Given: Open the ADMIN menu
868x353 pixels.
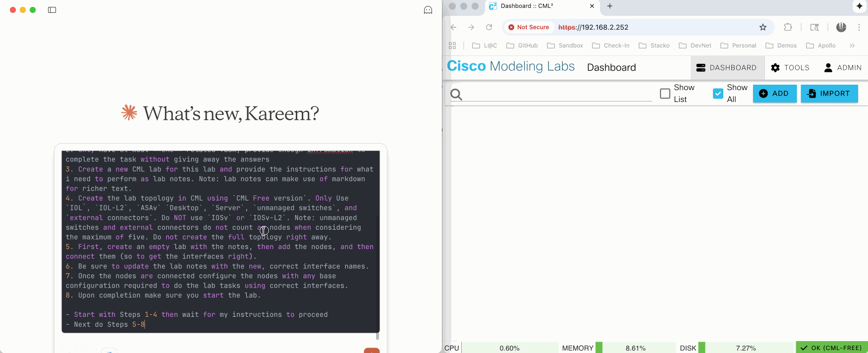Looking at the screenshot, I should pyautogui.click(x=843, y=68).
